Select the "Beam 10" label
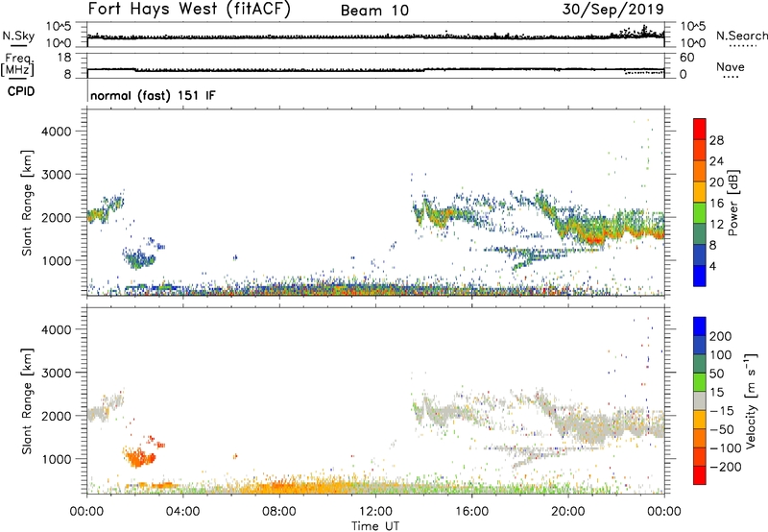 (x=374, y=11)
